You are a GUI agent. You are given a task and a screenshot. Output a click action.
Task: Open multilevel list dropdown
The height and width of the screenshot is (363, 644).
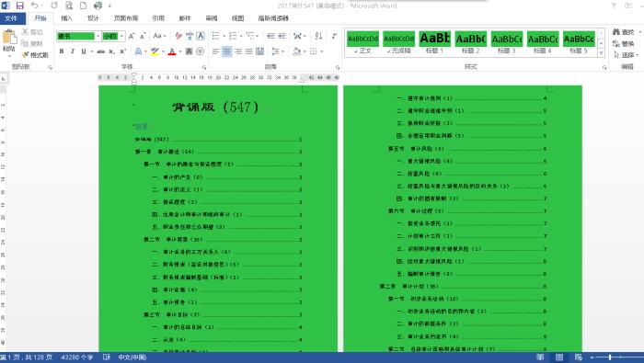coord(258,36)
